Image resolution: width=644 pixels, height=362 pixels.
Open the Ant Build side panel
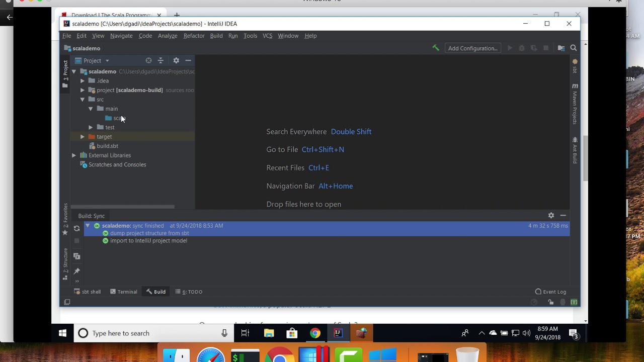pos(575,150)
